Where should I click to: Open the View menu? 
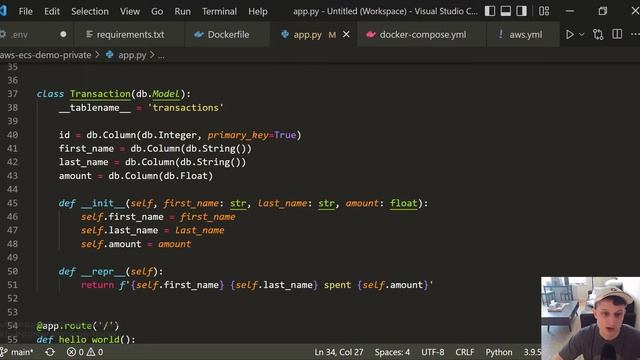[130, 11]
